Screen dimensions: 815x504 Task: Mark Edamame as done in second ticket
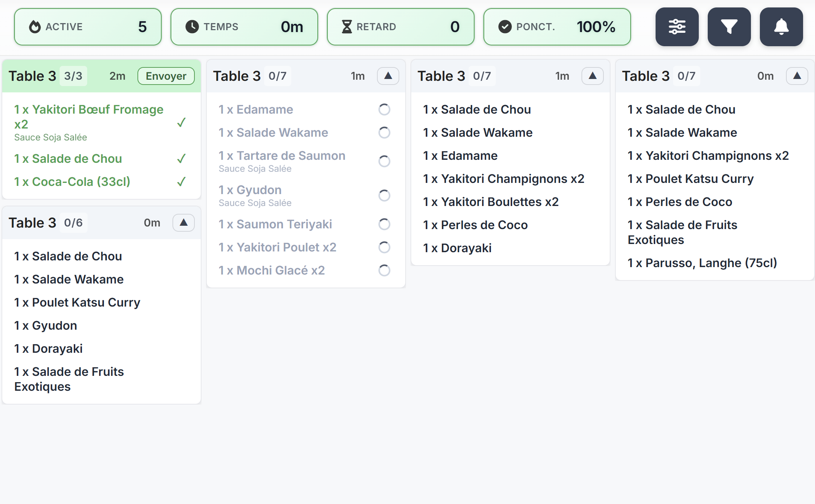(x=384, y=109)
